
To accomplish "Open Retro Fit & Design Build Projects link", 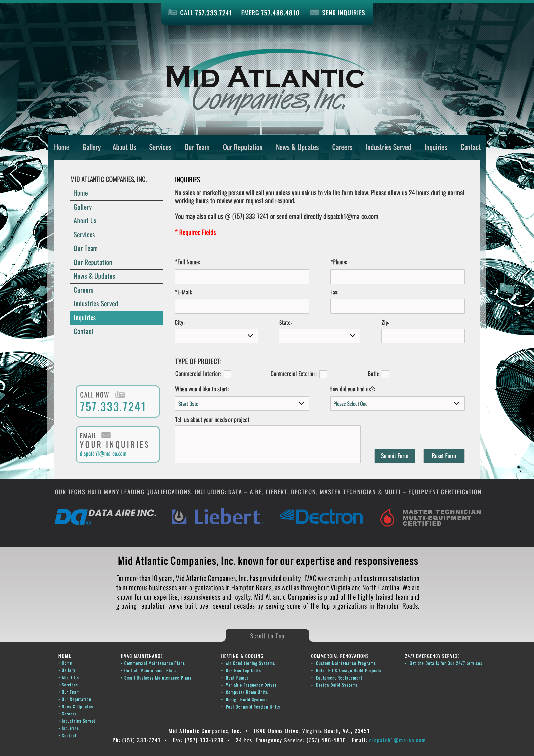I will point(348,671).
